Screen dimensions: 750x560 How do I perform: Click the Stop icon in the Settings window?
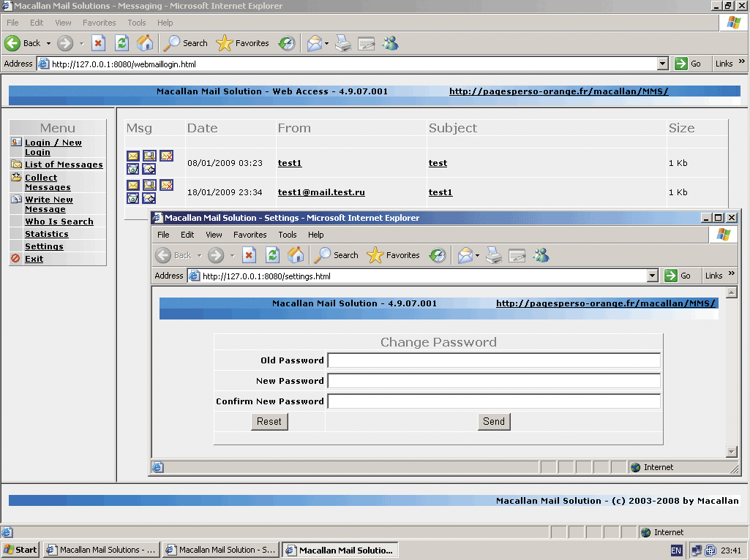(x=249, y=255)
